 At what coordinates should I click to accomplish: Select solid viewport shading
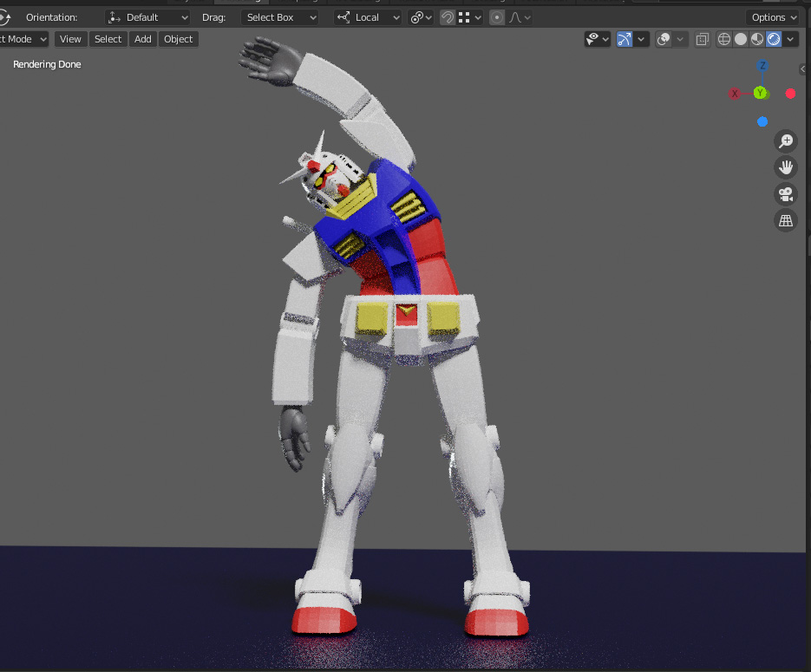[741, 39]
